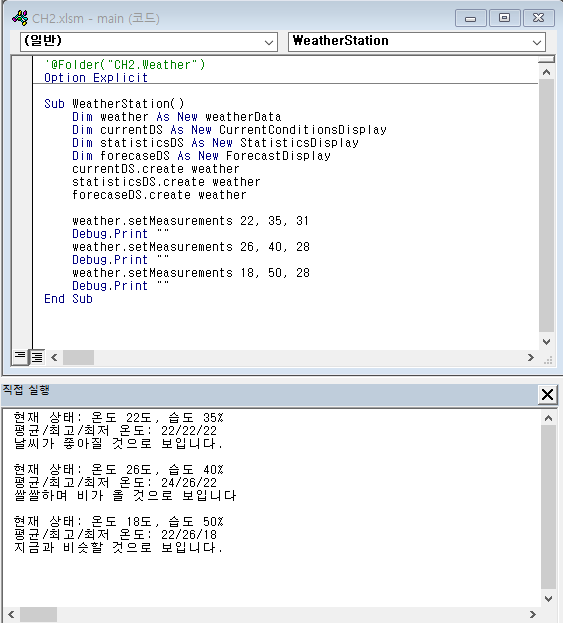Click the 직접 실행 panel title
Image resolution: width=563 pixels, height=623 pixels.
(26, 390)
